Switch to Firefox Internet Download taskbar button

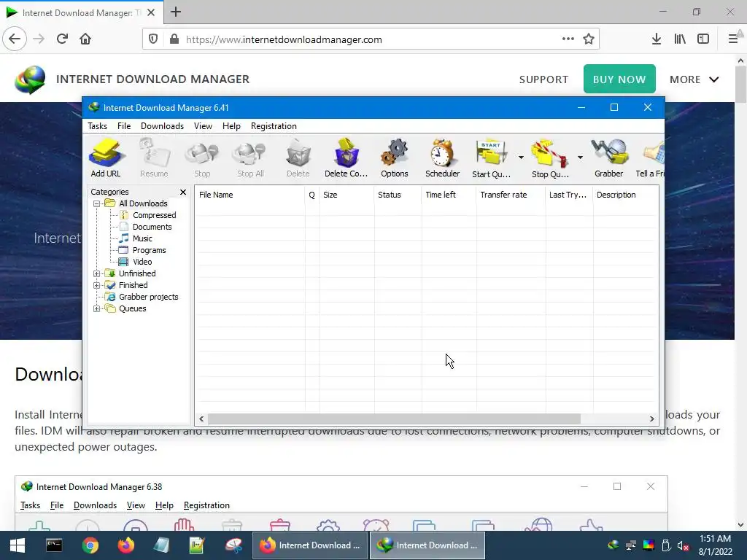310,545
